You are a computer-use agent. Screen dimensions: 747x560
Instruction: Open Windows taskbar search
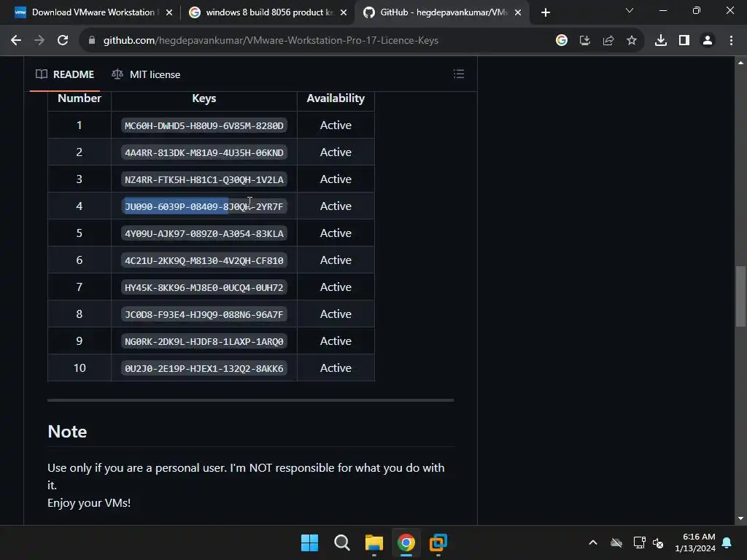[341, 542]
